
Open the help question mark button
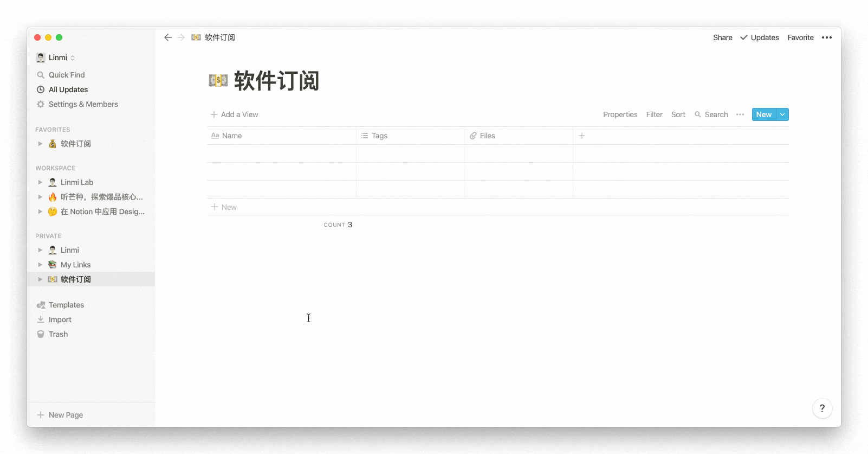pyautogui.click(x=822, y=408)
